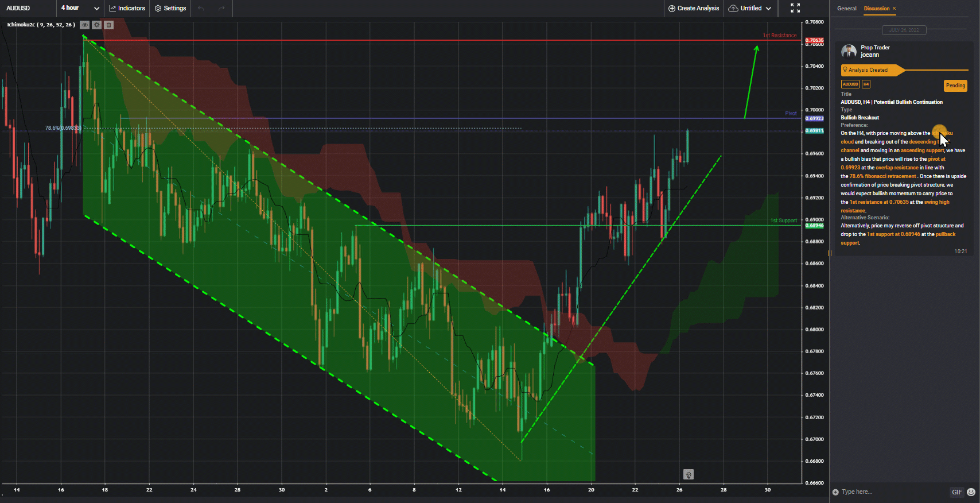980x503 pixels.
Task: Open the emoji picker
Action: pos(971,492)
